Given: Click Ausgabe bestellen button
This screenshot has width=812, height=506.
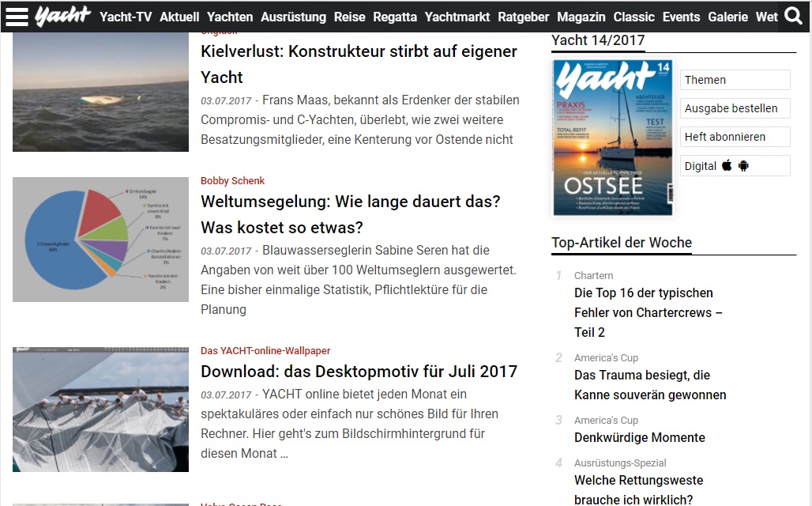Looking at the screenshot, I should click(735, 108).
